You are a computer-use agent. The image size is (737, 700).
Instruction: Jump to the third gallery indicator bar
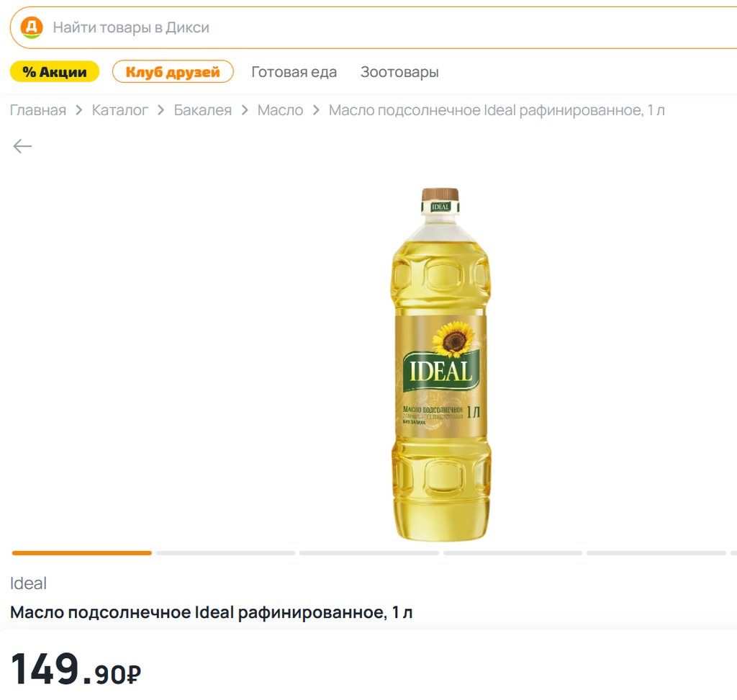(x=368, y=553)
